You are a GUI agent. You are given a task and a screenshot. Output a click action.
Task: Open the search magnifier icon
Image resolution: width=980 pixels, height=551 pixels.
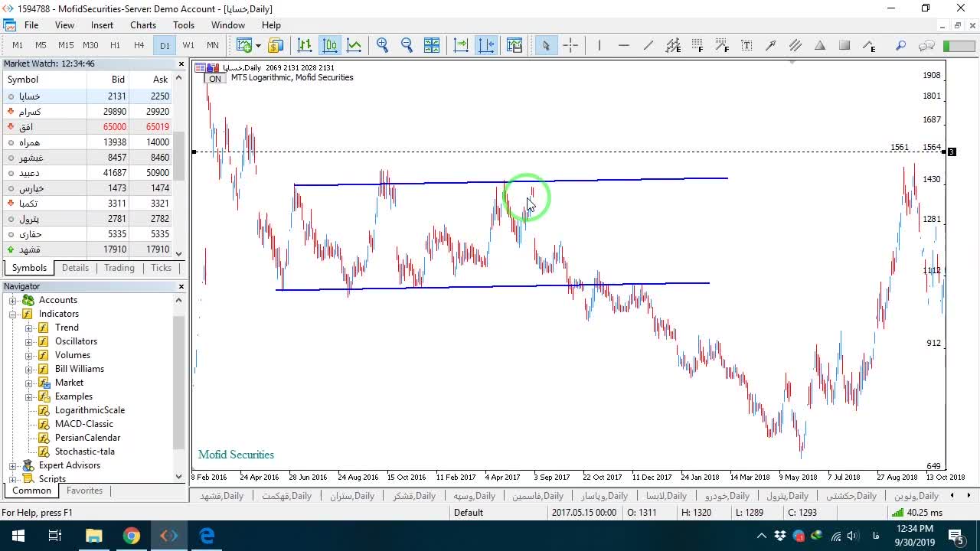(901, 45)
